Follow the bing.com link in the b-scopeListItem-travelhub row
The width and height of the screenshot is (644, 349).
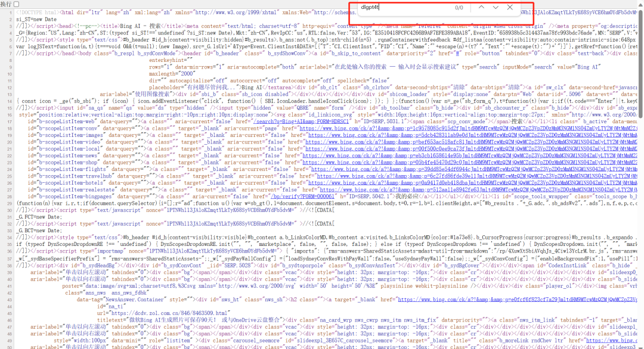(477, 176)
